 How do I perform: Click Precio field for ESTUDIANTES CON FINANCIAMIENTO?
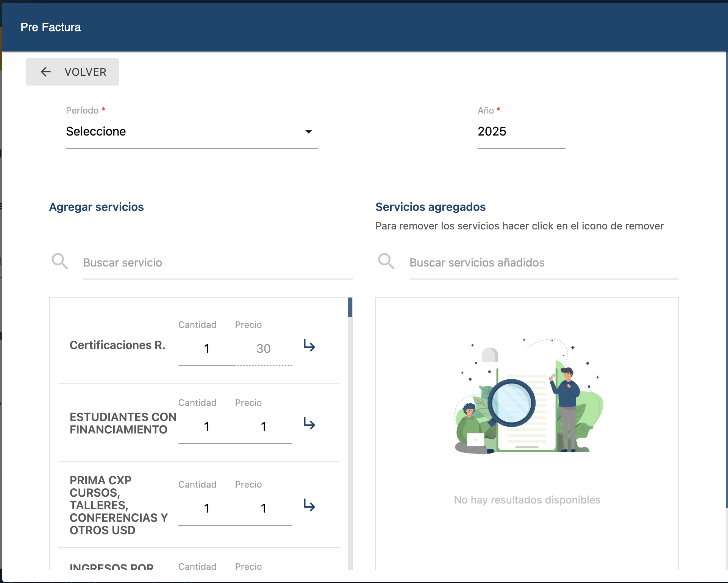pyautogui.click(x=264, y=427)
